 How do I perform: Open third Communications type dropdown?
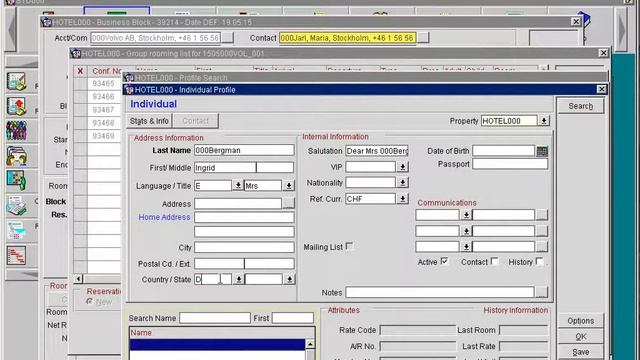pyautogui.click(x=466, y=247)
